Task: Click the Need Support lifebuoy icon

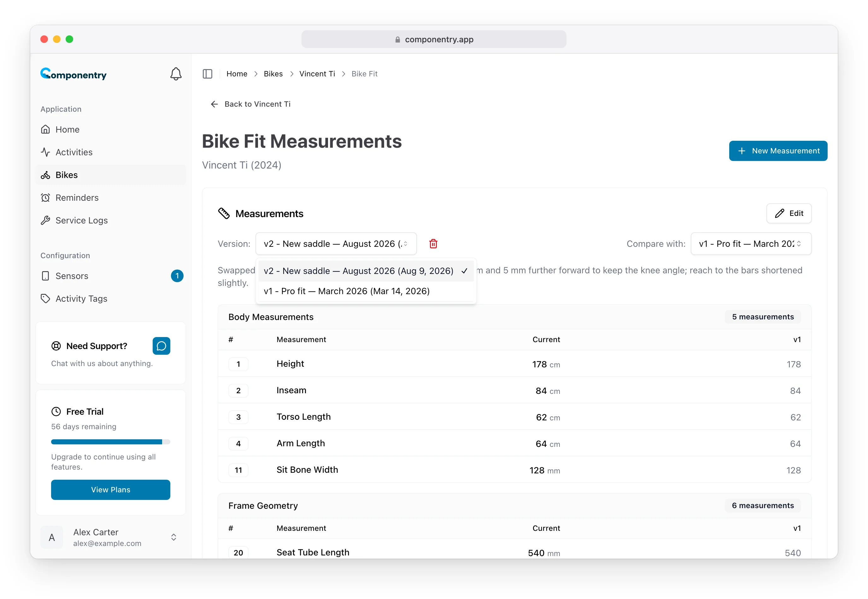Action: (56, 346)
